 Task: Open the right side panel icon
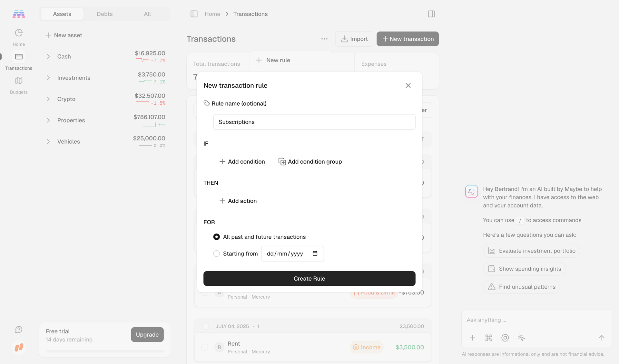[431, 14]
